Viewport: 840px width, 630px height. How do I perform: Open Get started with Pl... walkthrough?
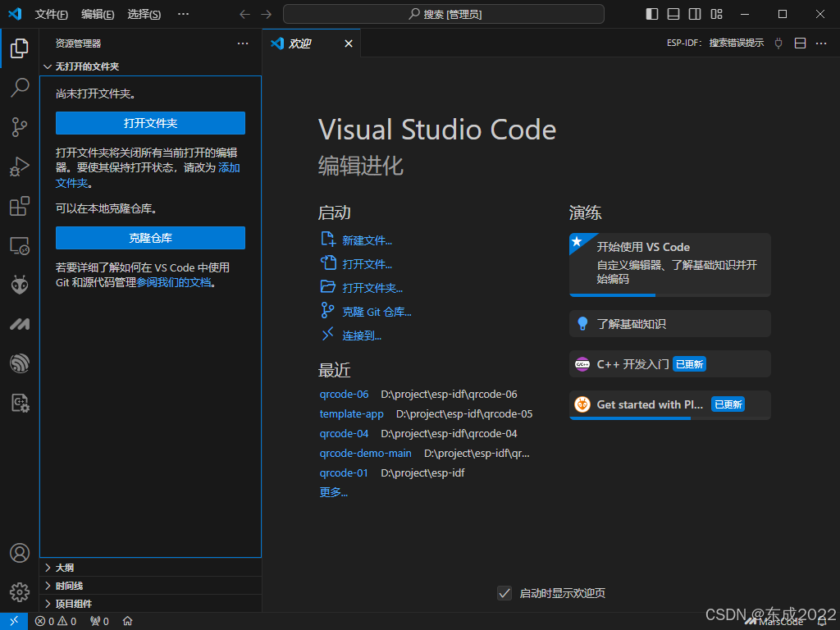point(669,404)
